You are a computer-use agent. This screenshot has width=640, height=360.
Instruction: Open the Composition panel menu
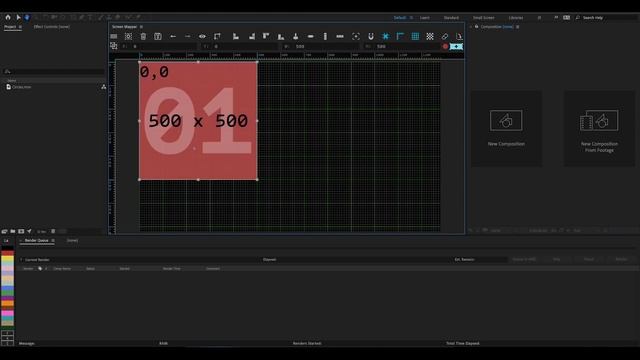pyautogui.click(x=518, y=27)
